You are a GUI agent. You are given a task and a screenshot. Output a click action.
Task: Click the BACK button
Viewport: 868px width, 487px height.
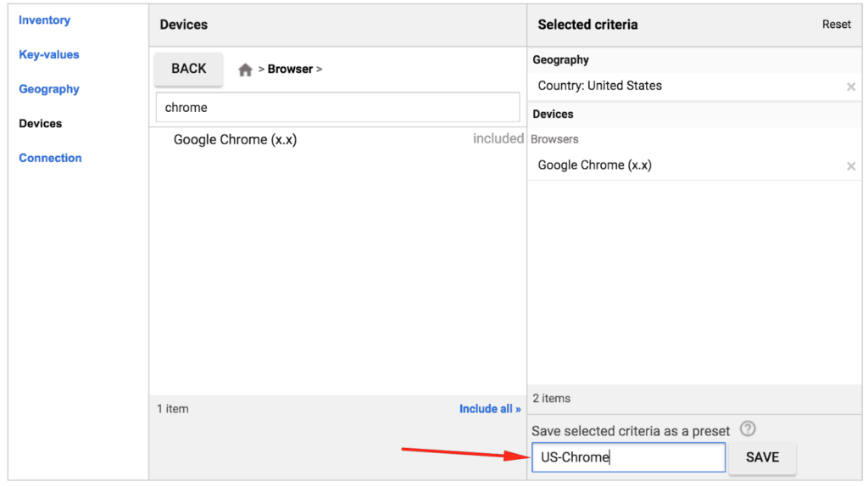pos(189,69)
